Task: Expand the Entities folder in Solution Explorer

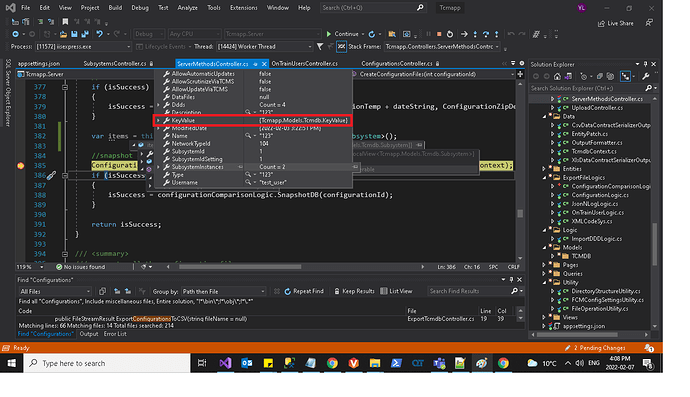Action: [544, 169]
